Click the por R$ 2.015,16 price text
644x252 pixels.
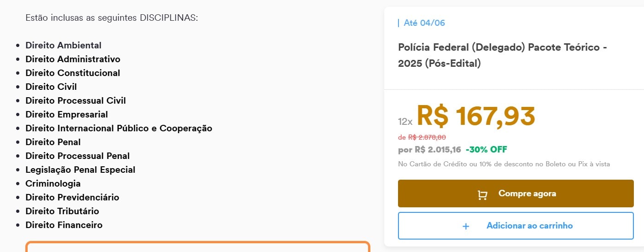point(429,150)
